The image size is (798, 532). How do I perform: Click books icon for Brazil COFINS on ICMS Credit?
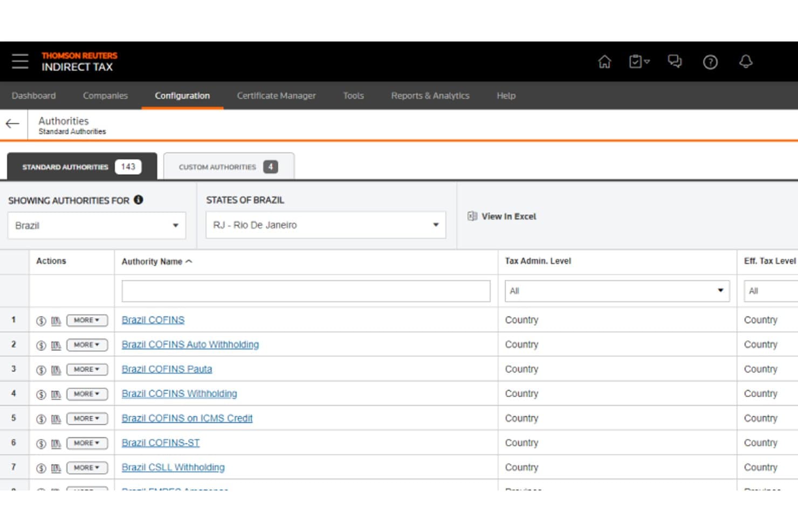pyautogui.click(x=56, y=419)
